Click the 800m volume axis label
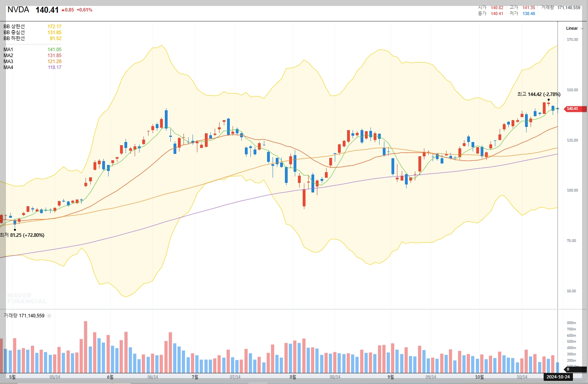 (x=572, y=323)
